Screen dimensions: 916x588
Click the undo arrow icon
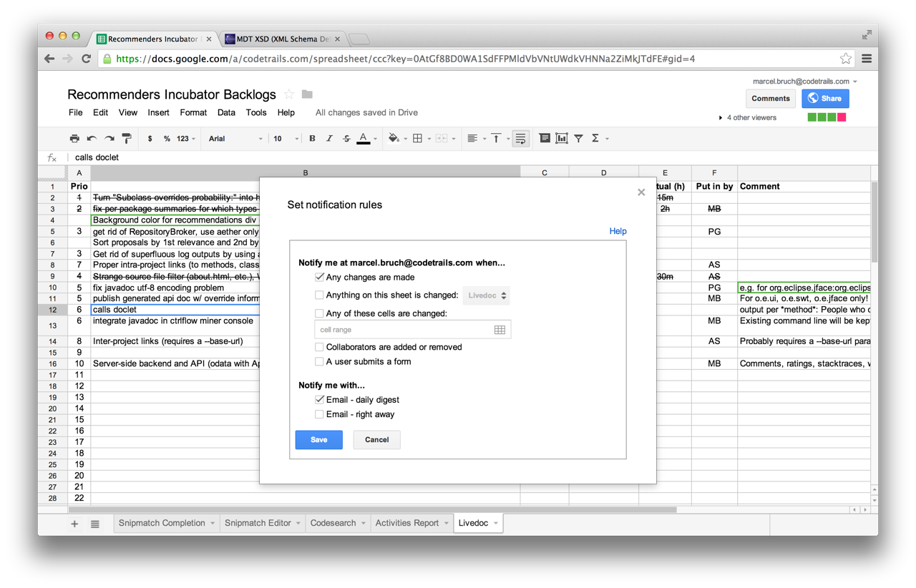point(92,139)
